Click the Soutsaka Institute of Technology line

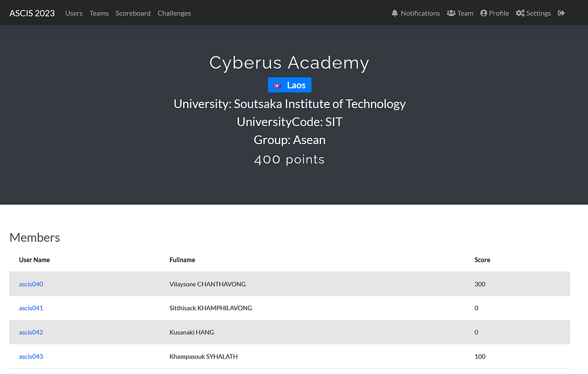click(289, 104)
